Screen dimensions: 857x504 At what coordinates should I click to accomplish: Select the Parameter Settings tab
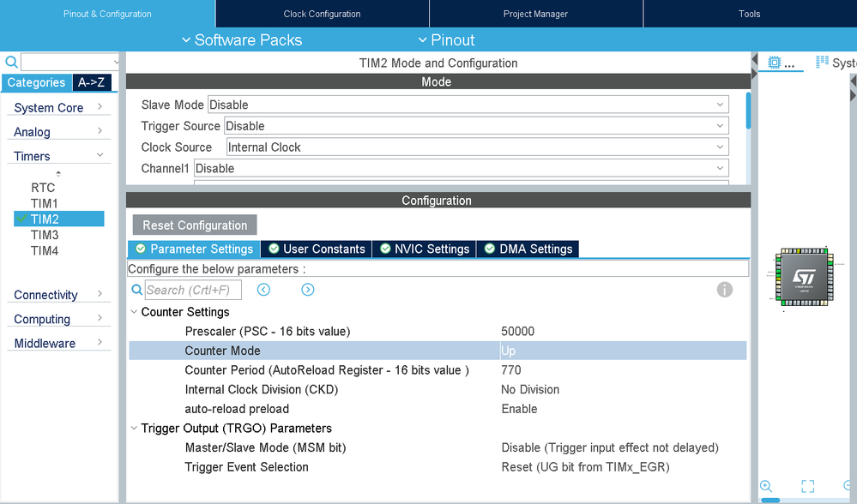(x=195, y=249)
